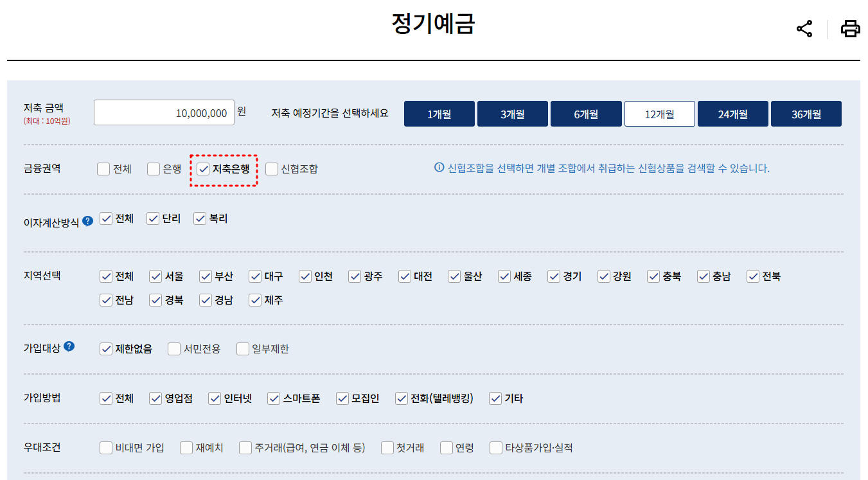Viewport: 868px width, 480px height.
Task: Click the 신협조합 information notice text
Action: [x=608, y=168]
